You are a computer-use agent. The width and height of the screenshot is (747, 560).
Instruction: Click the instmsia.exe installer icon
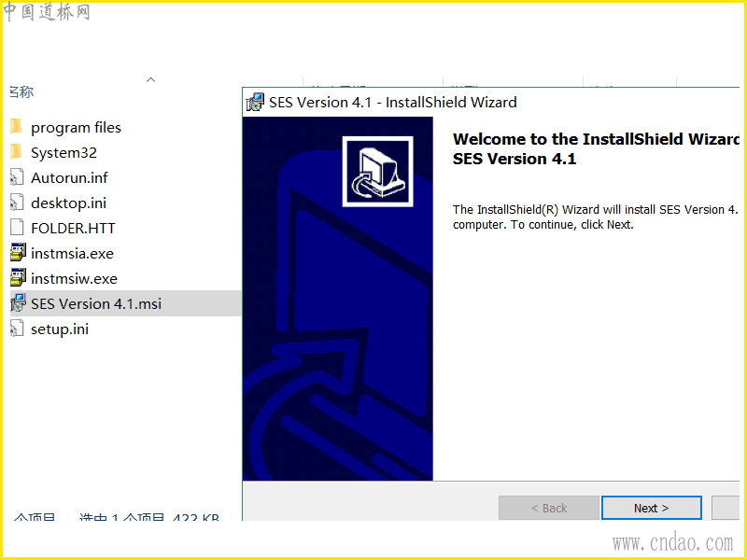pos(18,253)
